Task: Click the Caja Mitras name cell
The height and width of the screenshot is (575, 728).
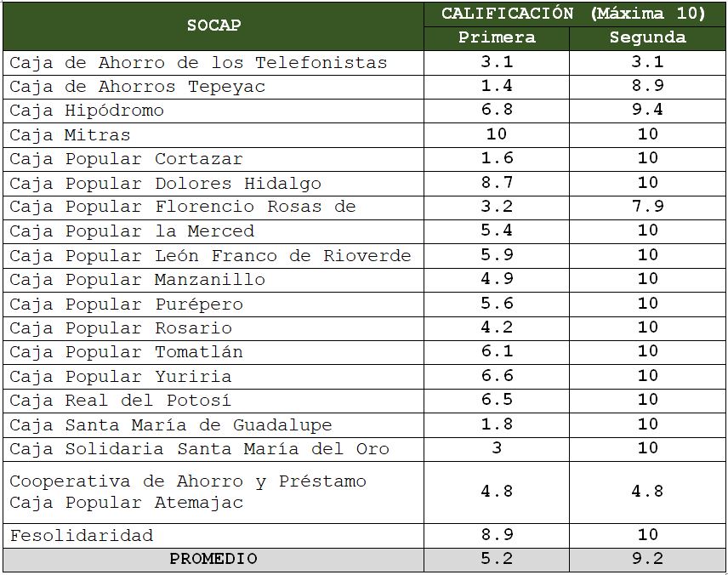Action: 70,134
